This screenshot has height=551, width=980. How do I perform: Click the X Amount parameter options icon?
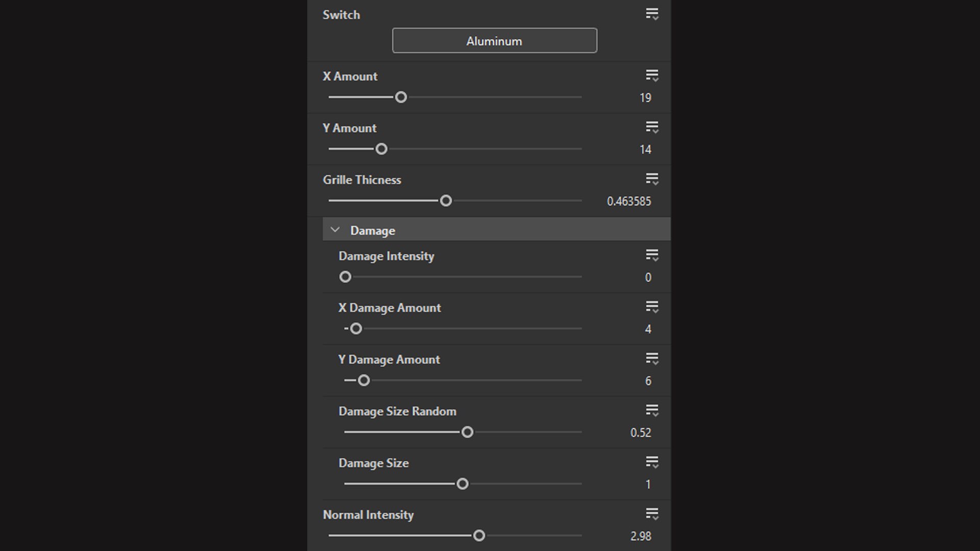[x=652, y=76]
